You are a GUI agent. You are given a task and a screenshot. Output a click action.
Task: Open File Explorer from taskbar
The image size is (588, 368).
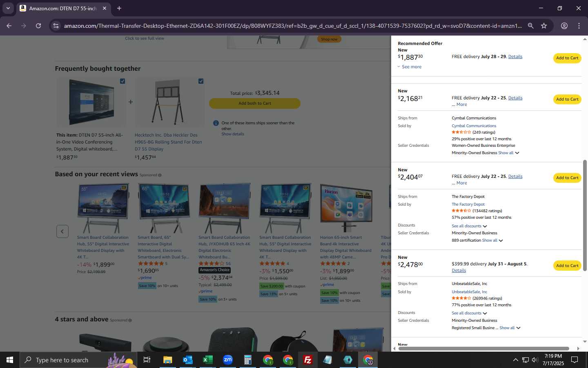pos(167,360)
